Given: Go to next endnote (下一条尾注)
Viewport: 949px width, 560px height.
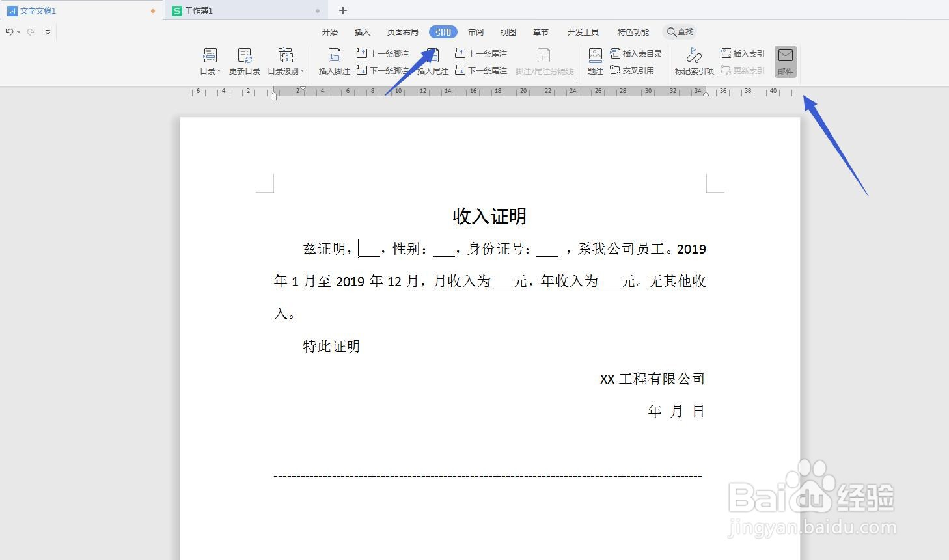Looking at the screenshot, I should tap(482, 70).
